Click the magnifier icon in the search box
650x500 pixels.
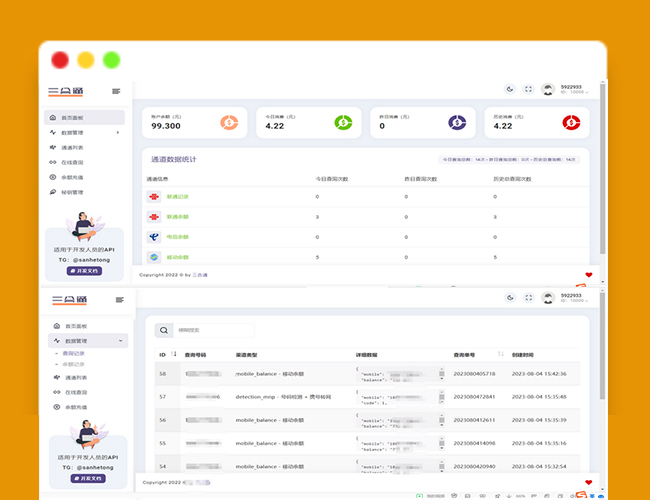coord(165,329)
